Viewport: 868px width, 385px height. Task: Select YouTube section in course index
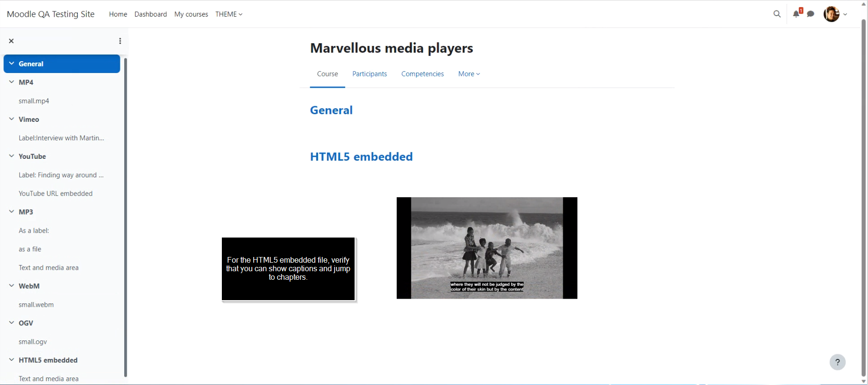[32, 156]
